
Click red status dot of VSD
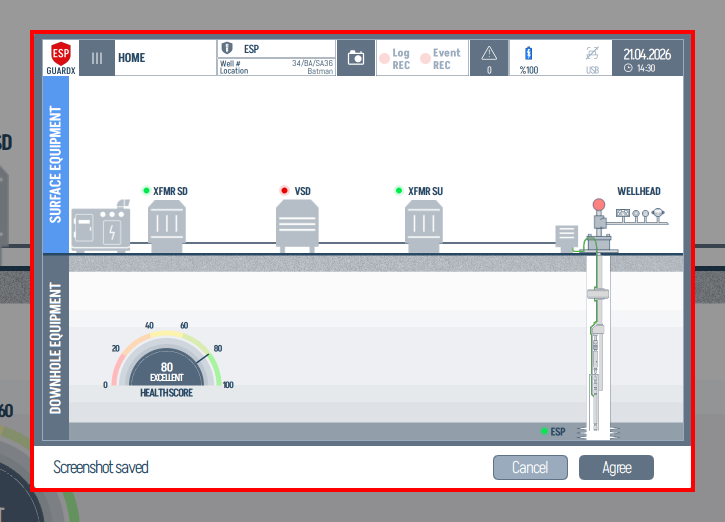[284, 190]
